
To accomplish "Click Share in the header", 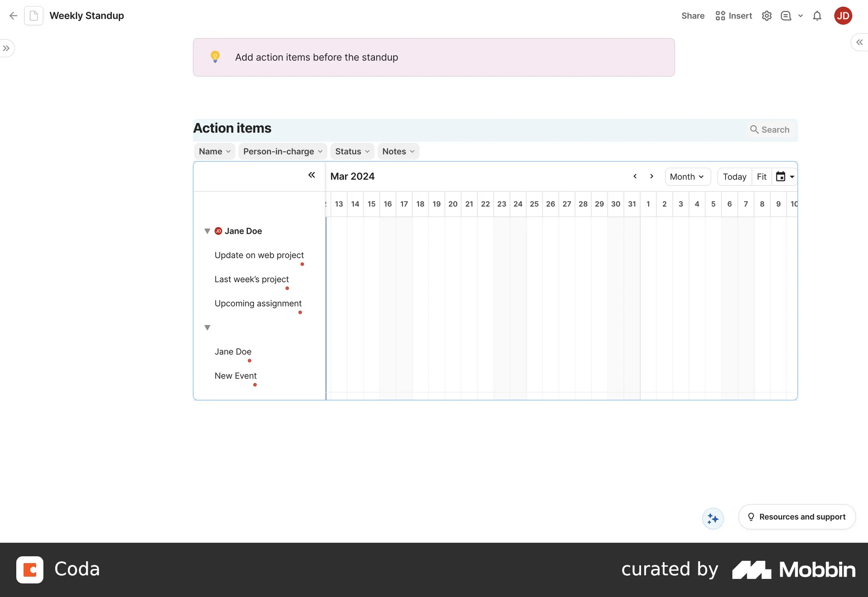I will 693,16.
